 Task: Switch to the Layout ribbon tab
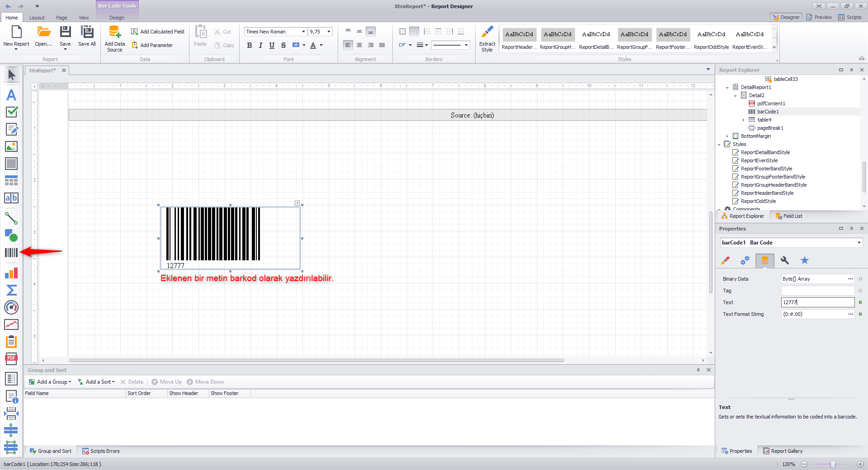click(x=37, y=18)
